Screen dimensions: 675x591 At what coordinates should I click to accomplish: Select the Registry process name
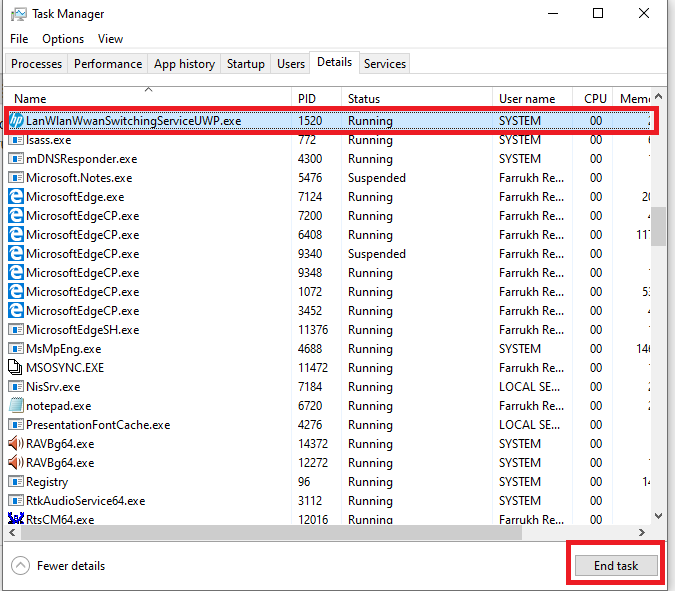47,482
